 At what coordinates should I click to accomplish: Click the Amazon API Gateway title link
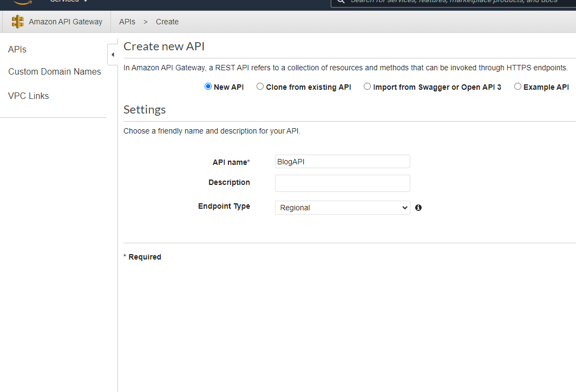[66, 22]
